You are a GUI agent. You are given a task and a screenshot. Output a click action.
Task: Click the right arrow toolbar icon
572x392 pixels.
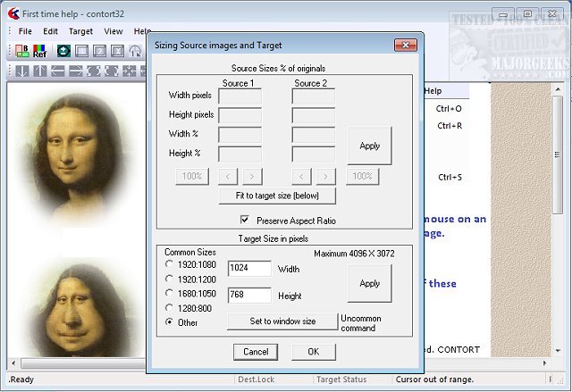coord(75,71)
